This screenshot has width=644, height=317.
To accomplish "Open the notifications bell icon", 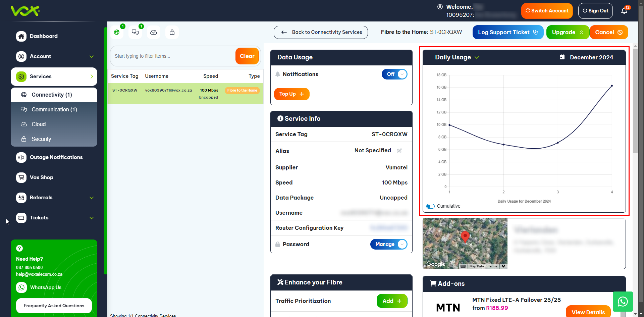I will (624, 11).
